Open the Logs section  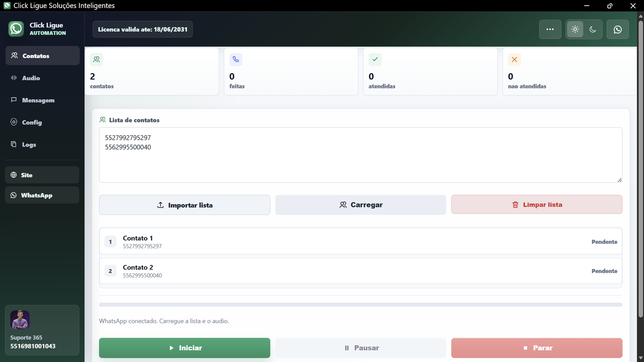pos(43,144)
